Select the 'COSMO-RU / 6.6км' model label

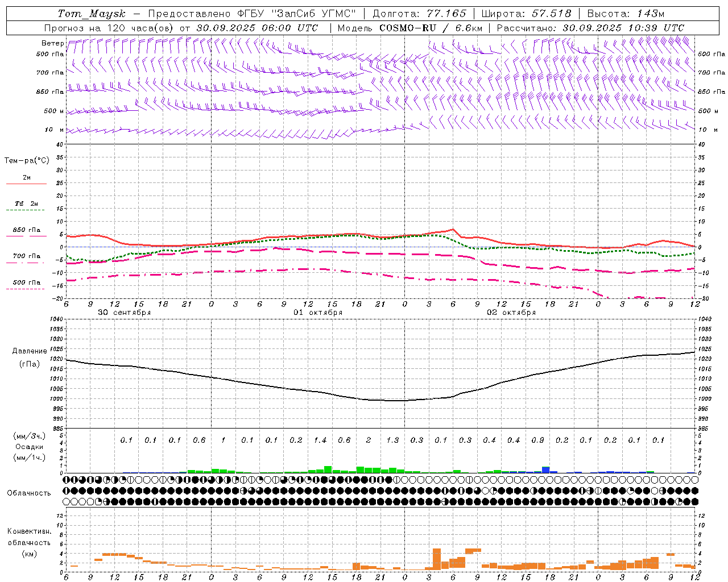pyautogui.click(x=431, y=28)
